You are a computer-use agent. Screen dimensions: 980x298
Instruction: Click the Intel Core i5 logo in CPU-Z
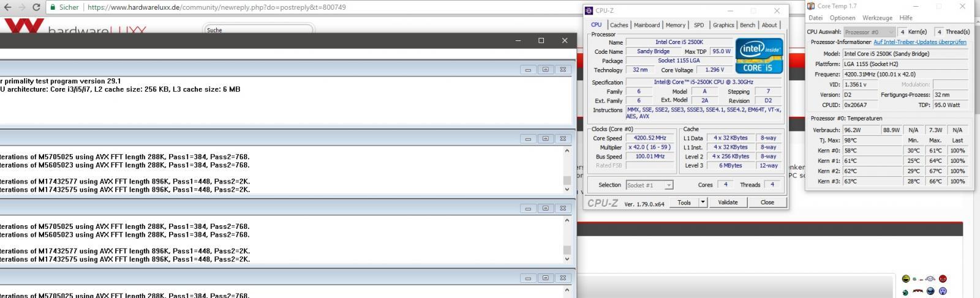click(759, 56)
